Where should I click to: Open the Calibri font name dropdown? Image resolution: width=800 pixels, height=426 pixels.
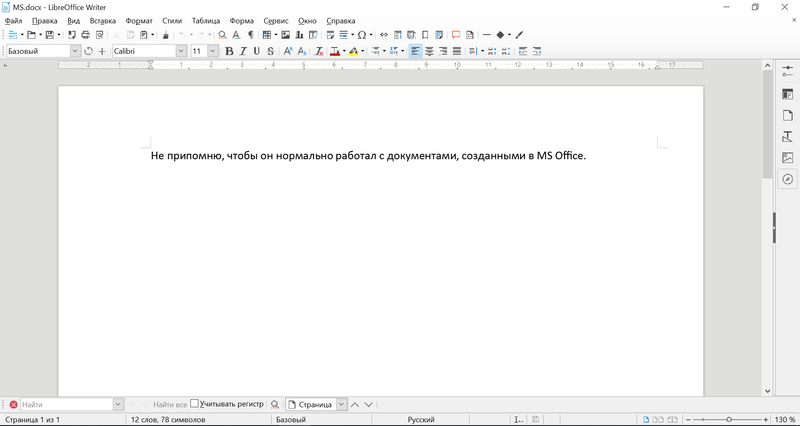[181, 51]
